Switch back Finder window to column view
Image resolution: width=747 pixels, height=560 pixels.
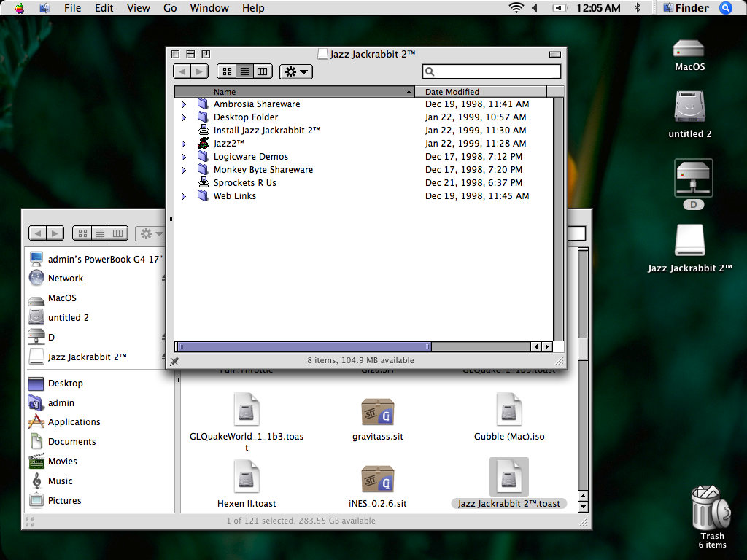[118, 233]
